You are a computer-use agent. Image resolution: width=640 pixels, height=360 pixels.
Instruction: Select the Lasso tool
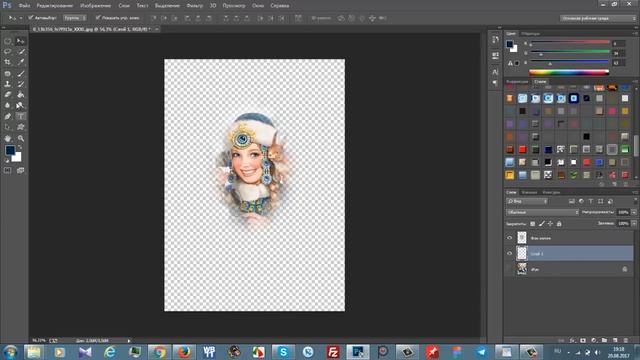tap(8, 51)
